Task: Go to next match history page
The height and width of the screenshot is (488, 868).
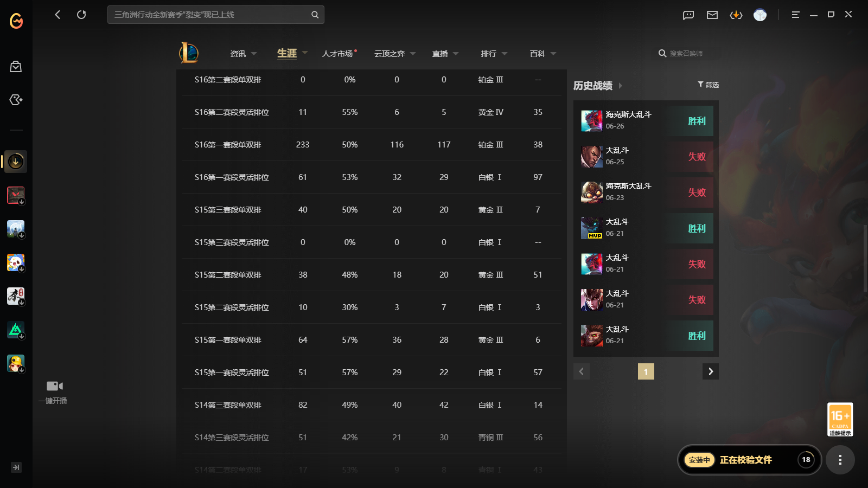Action: [711, 371]
